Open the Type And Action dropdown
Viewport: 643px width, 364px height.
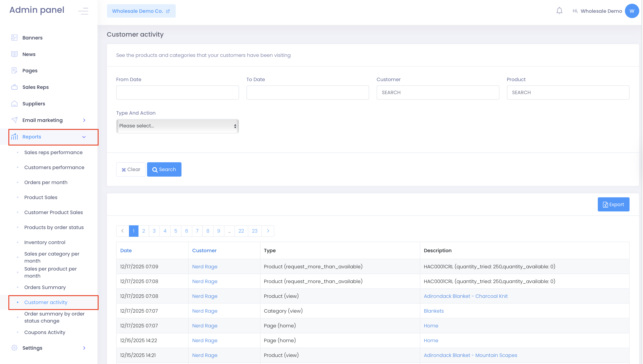tap(177, 126)
